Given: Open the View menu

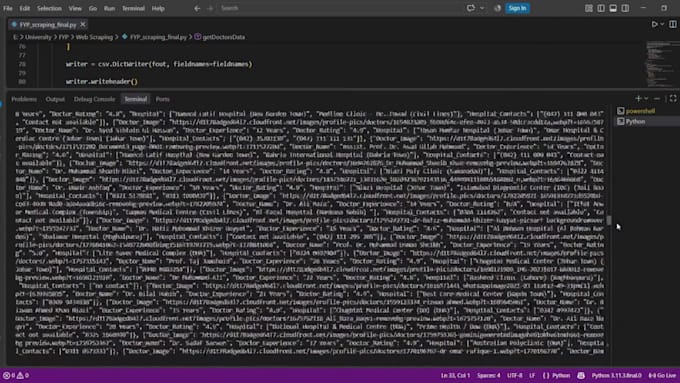Looking at the screenshot, I should 75,8.
